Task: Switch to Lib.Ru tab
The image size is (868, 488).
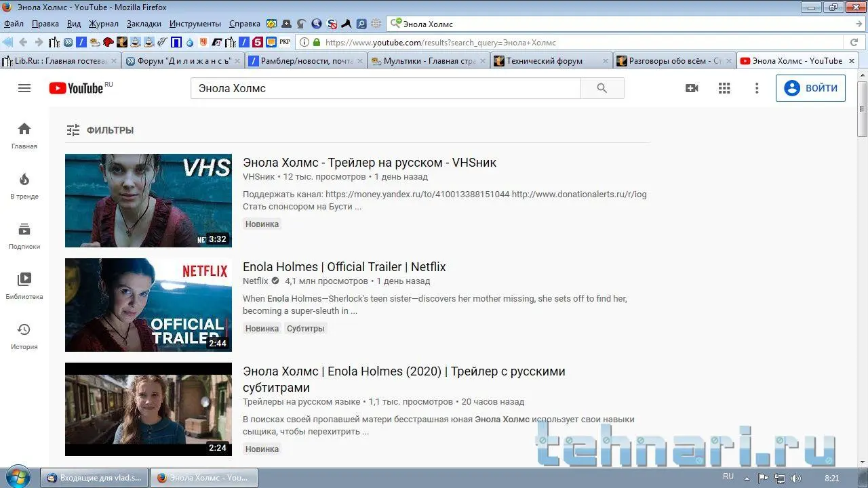Action: point(60,61)
